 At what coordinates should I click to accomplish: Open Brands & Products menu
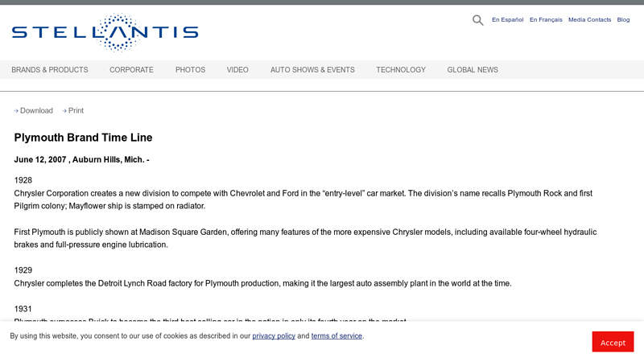coord(50,70)
